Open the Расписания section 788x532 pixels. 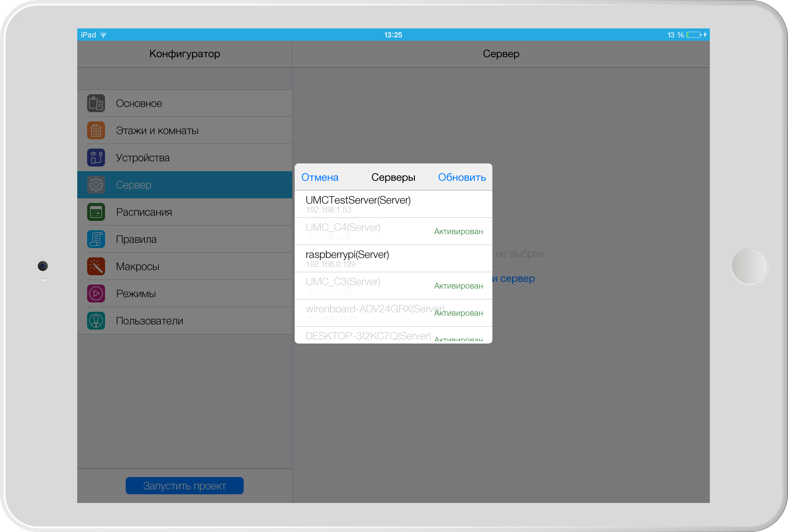185,212
